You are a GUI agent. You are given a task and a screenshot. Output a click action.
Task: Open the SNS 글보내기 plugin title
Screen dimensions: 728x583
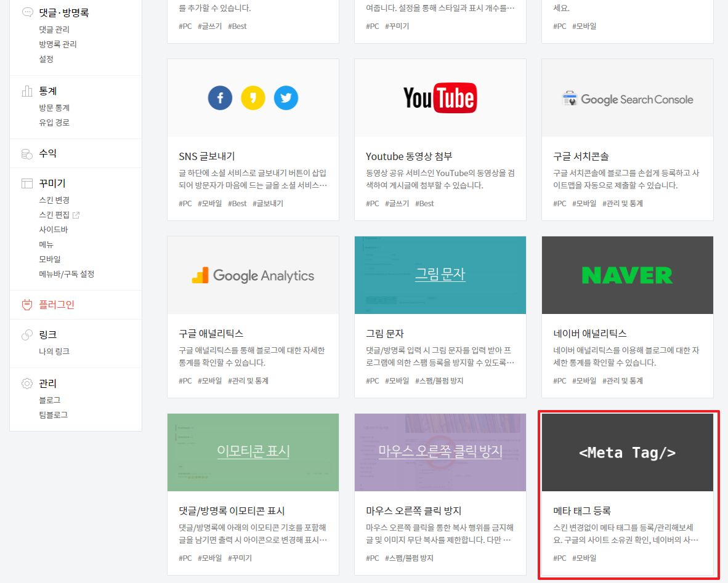(207, 156)
